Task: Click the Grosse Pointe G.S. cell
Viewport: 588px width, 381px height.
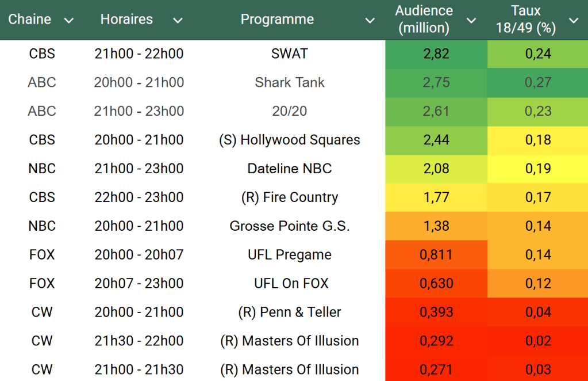Action: 290,226
